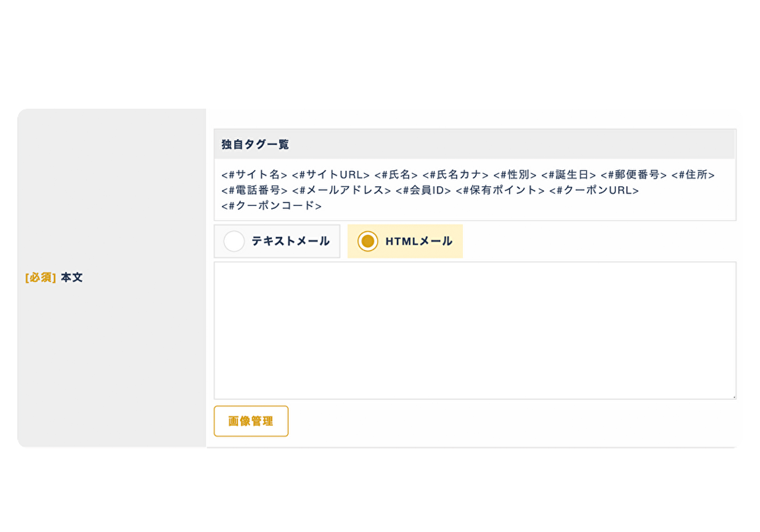Click the 独自タグ一覧 header
Viewport: 760px width, 532px height.
click(x=255, y=144)
